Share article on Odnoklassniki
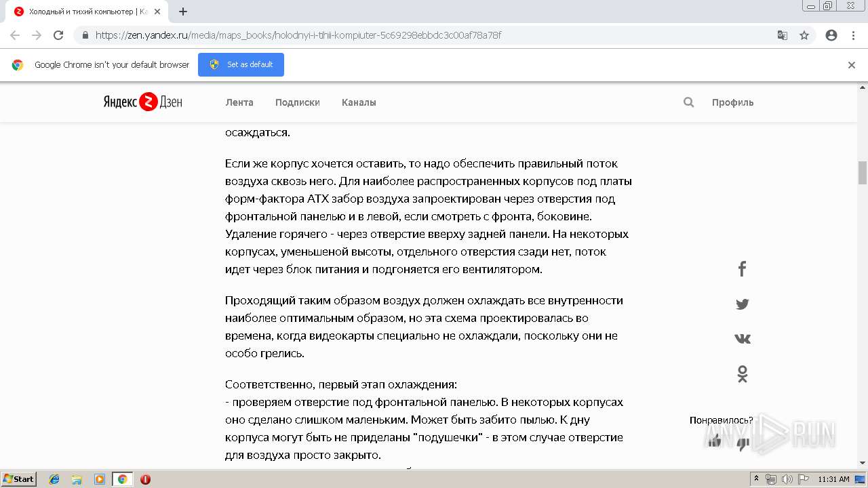868x488 pixels. click(742, 374)
